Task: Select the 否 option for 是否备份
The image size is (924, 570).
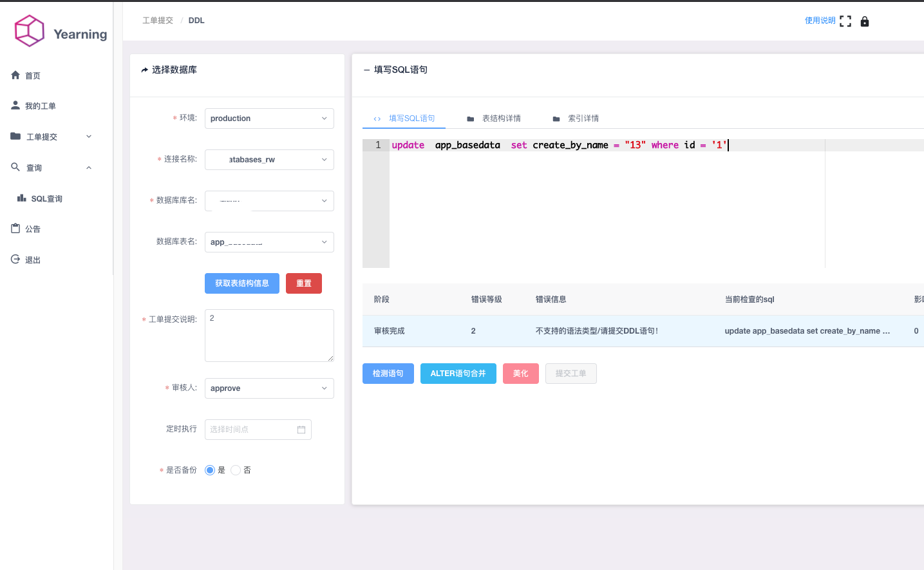Action: pyautogui.click(x=235, y=470)
